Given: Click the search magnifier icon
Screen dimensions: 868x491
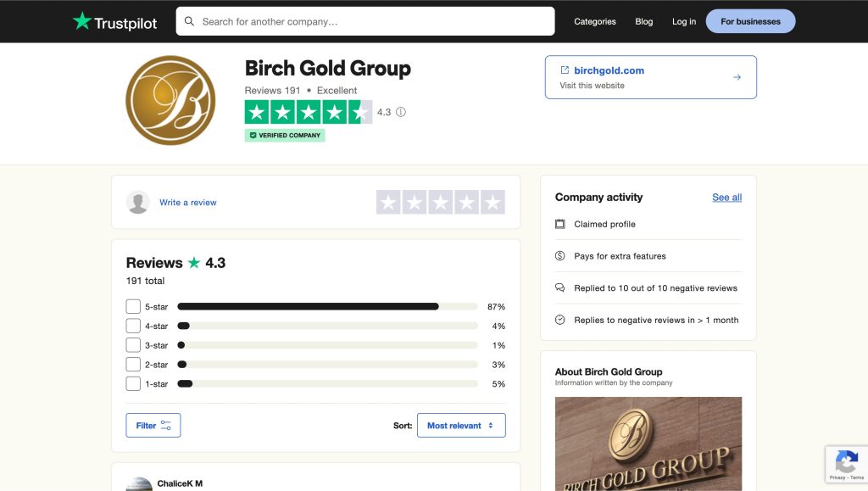Looking at the screenshot, I should tap(189, 21).
